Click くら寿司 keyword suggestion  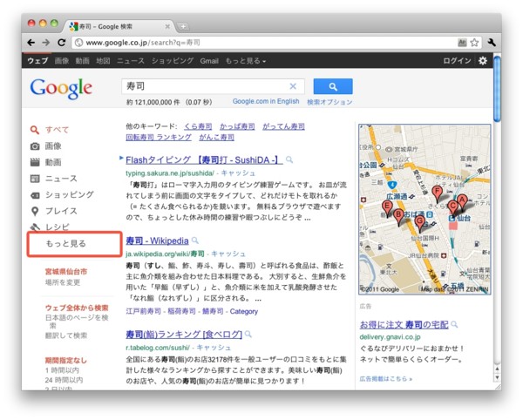198,126
